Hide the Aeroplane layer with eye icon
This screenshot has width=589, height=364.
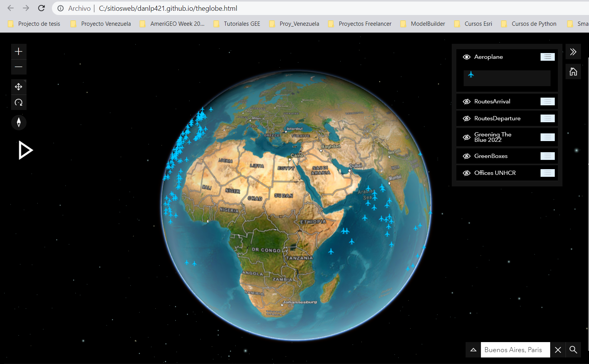pyautogui.click(x=467, y=57)
